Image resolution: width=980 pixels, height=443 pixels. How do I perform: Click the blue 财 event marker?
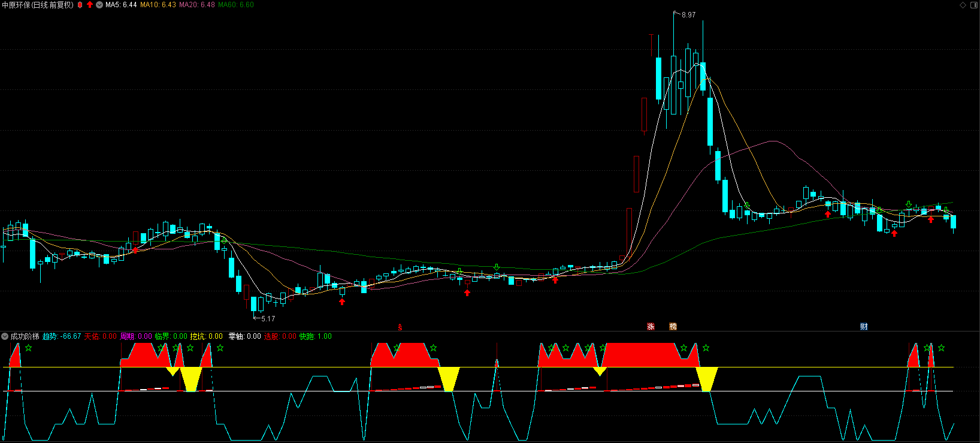pyautogui.click(x=864, y=327)
